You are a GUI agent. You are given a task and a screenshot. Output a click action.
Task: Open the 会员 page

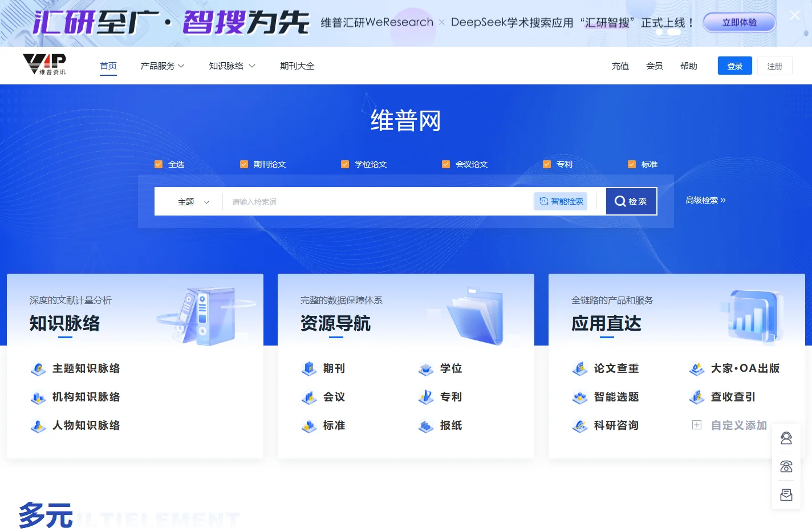(655, 66)
